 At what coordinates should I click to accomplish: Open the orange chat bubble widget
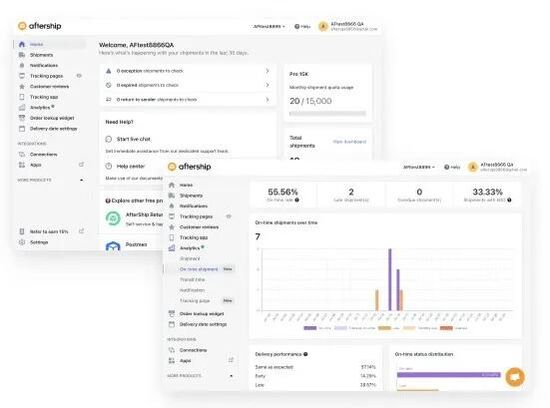(x=515, y=377)
